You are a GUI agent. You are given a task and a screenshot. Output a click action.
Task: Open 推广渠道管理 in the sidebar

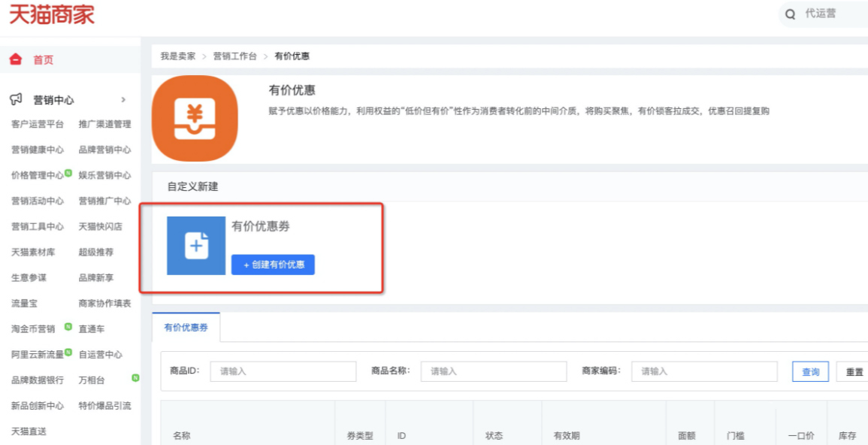point(104,124)
